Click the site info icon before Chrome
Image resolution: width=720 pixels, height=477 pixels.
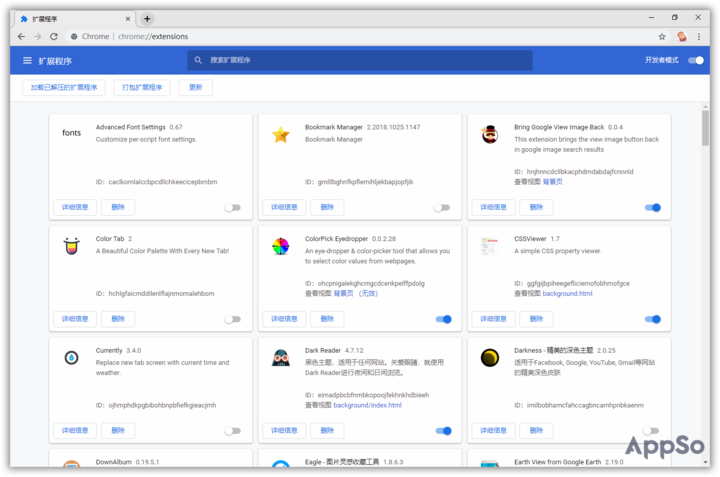pos(74,37)
